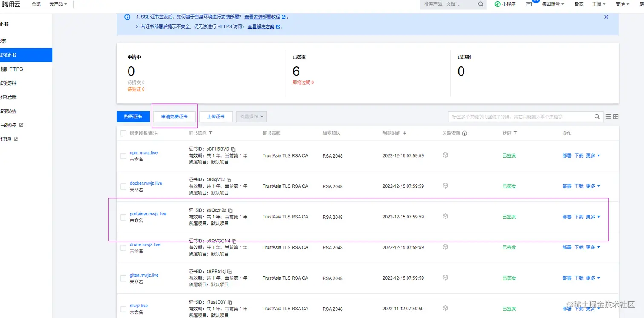The height and width of the screenshot is (318, 644).
Task: Tick checkbox for drone.mwjz.live row
Action: 123,248
